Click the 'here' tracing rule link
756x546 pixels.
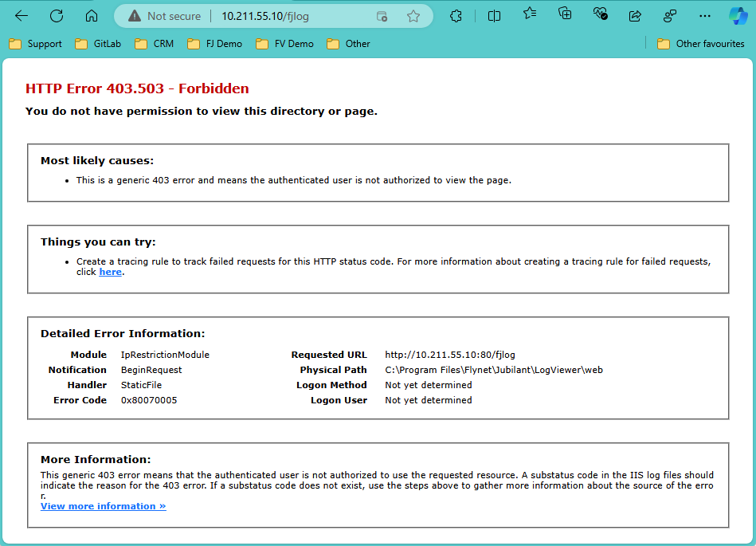(110, 272)
